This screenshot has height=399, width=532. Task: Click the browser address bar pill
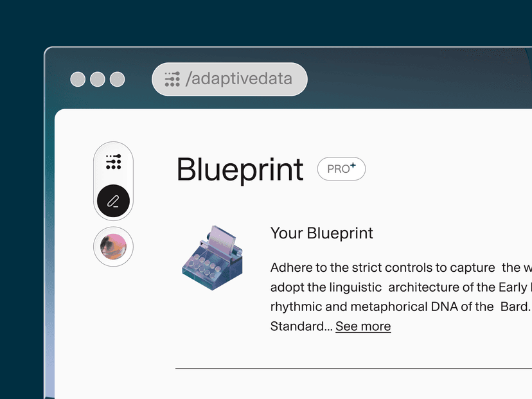click(229, 79)
